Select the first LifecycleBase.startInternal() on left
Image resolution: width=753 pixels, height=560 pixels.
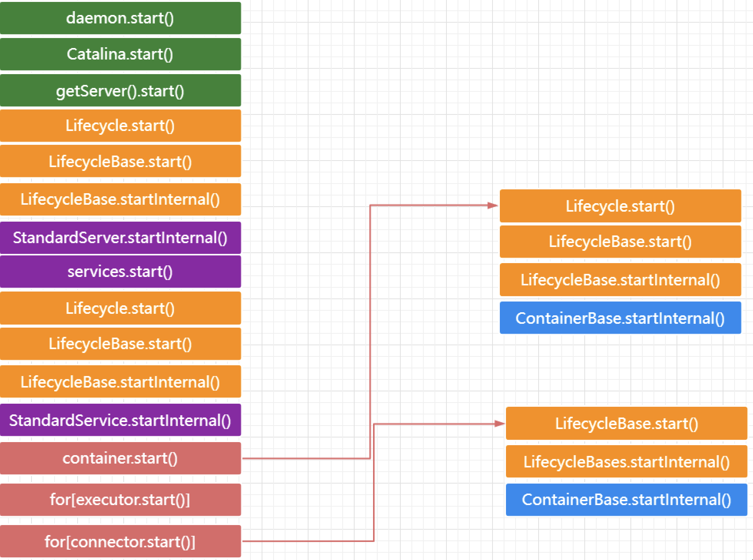pyautogui.click(x=120, y=199)
